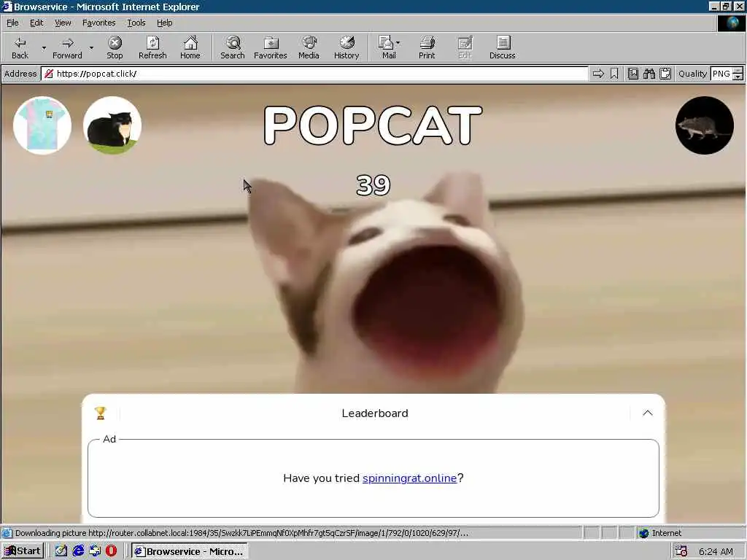Open the Forward history dropdown arrow
The image size is (747, 560).
(x=91, y=47)
